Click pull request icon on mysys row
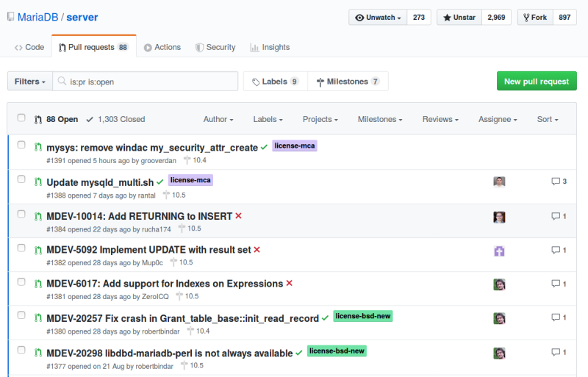The width and height of the screenshot is (588, 377). tap(38, 147)
